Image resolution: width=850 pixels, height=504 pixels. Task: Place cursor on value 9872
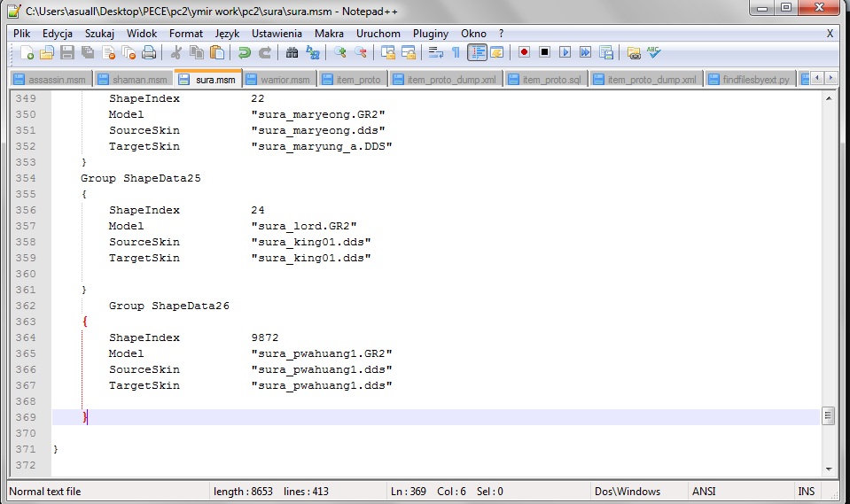pyautogui.click(x=264, y=337)
